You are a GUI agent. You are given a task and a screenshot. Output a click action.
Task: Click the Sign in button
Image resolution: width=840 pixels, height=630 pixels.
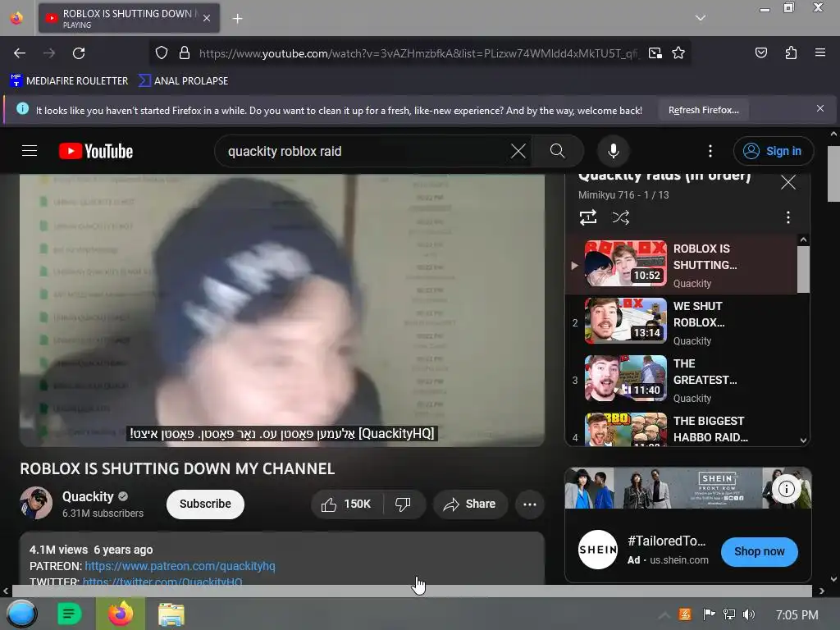click(x=773, y=151)
